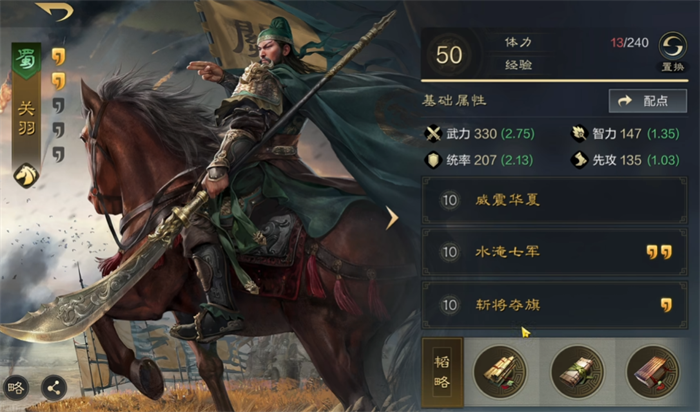Select the 水淹七军 skill row
This screenshot has height=412, width=700.
tap(554, 252)
